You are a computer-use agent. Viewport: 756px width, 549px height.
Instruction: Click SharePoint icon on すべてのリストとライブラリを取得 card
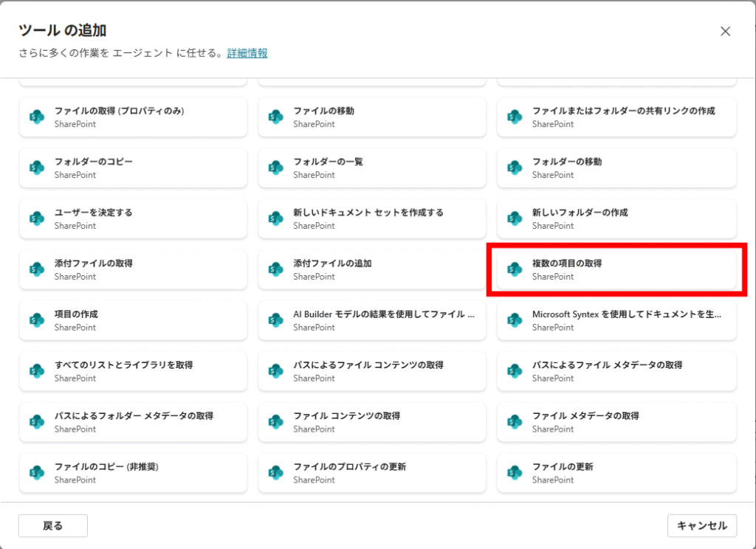point(37,371)
